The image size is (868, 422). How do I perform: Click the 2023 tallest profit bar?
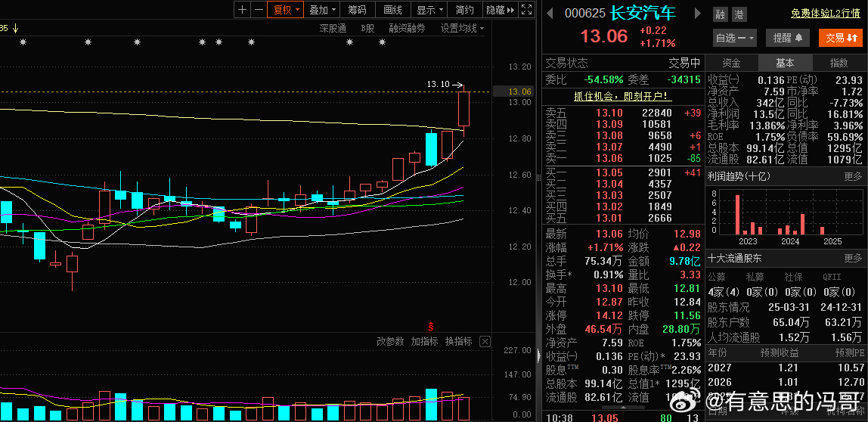pyautogui.click(x=737, y=215)
